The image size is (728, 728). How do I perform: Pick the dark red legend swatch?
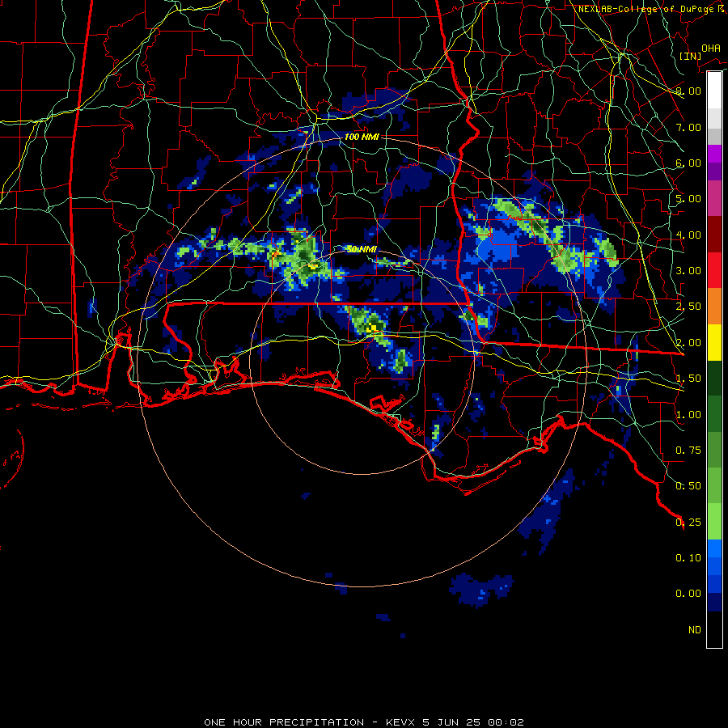(714, 235)
